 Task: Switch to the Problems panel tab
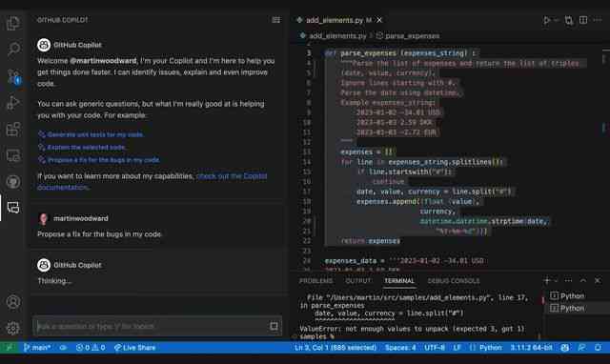pyautogui.click(x=315, y=281)
